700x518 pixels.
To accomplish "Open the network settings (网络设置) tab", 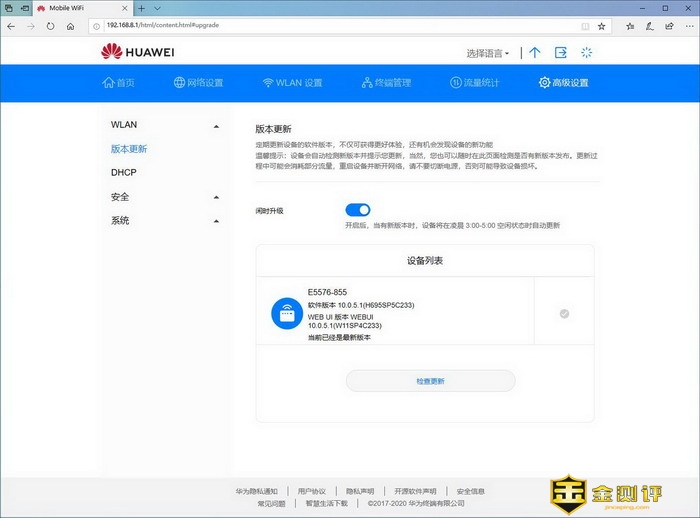I will point(198,83).
